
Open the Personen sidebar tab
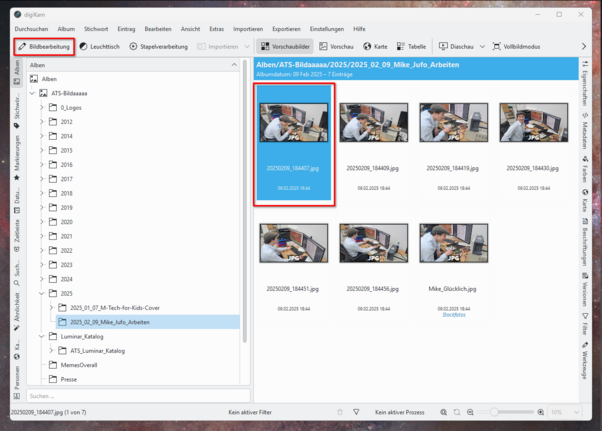tap(17, 382)
